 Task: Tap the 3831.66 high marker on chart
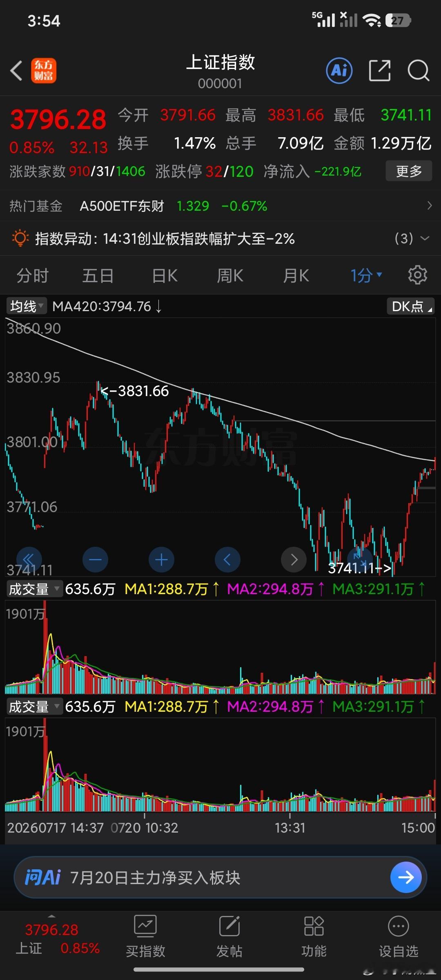coord(135,391)
